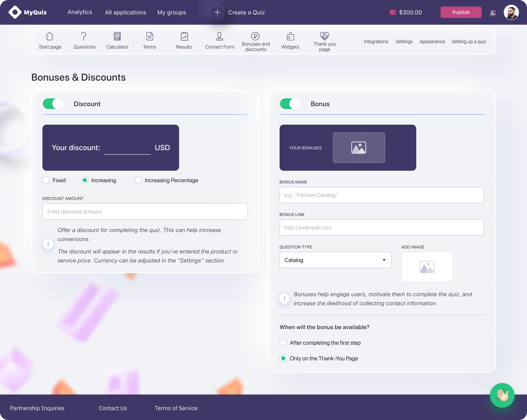The image size is (527, 420).
Task: Turn off the Discount toggle
Action: [x=53, y=104]
